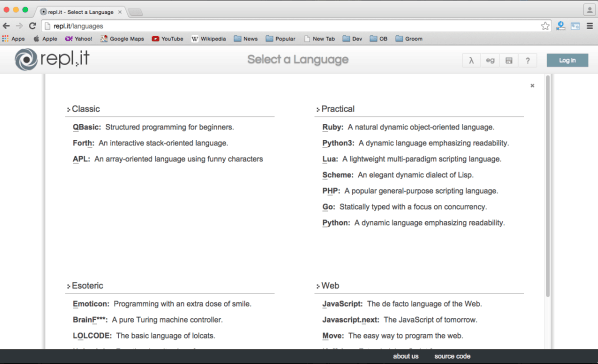The width and height of the screenshot is (598, 364).
Task: Click the repl.it logo
Action: pyautogui.click(x=52, y=60)
